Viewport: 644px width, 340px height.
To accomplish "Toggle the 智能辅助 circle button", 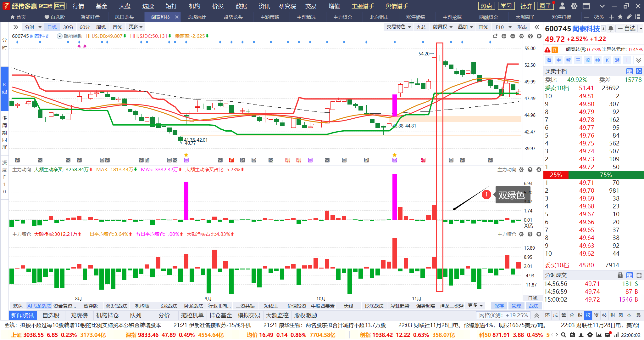I will [x=59, y=36].
